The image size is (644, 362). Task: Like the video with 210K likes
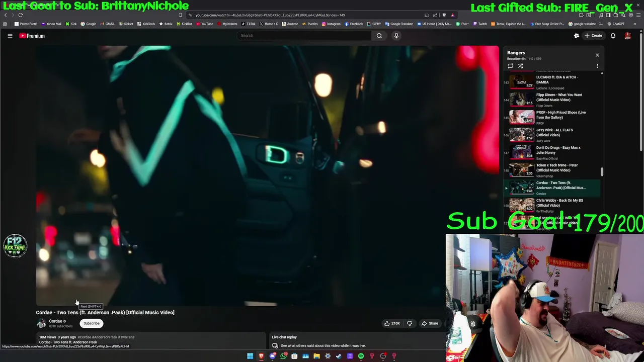click(392, 323)
